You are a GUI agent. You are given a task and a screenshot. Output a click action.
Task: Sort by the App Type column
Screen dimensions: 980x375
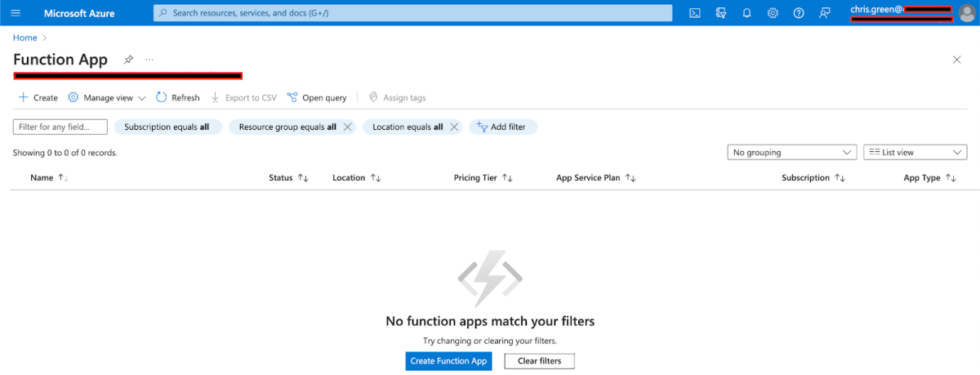(x=930, y=177)
